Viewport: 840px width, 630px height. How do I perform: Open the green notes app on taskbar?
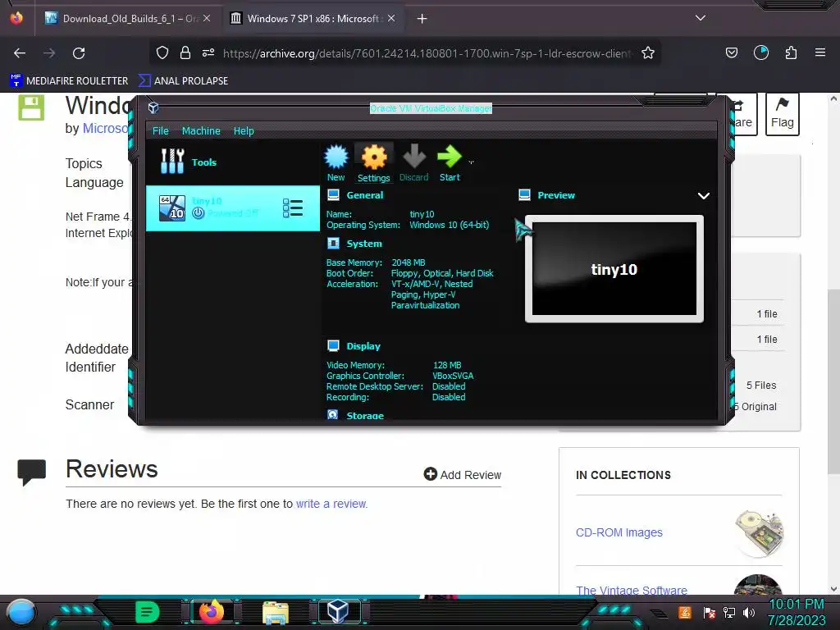click(148, 612)
